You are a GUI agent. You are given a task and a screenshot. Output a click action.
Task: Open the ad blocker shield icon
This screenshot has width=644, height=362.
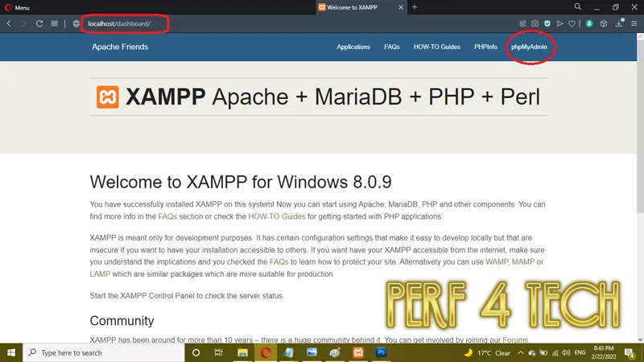click(547, 24)
